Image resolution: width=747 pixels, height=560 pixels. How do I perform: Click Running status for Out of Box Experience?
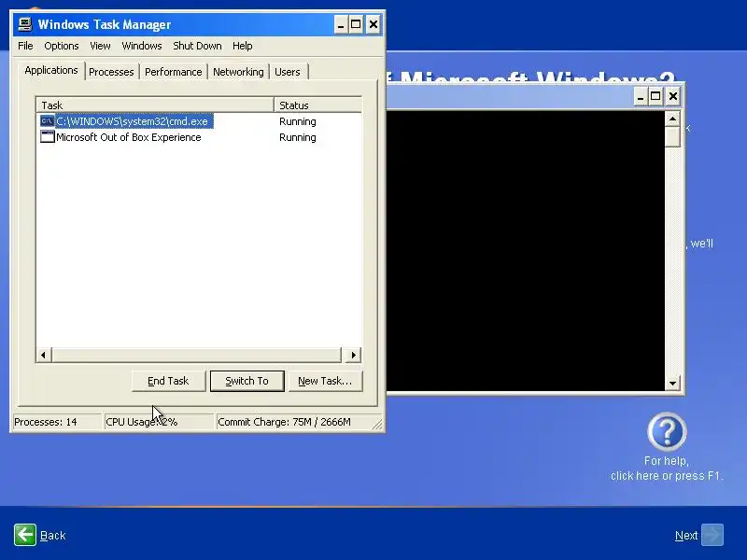[x=298, y=137]
